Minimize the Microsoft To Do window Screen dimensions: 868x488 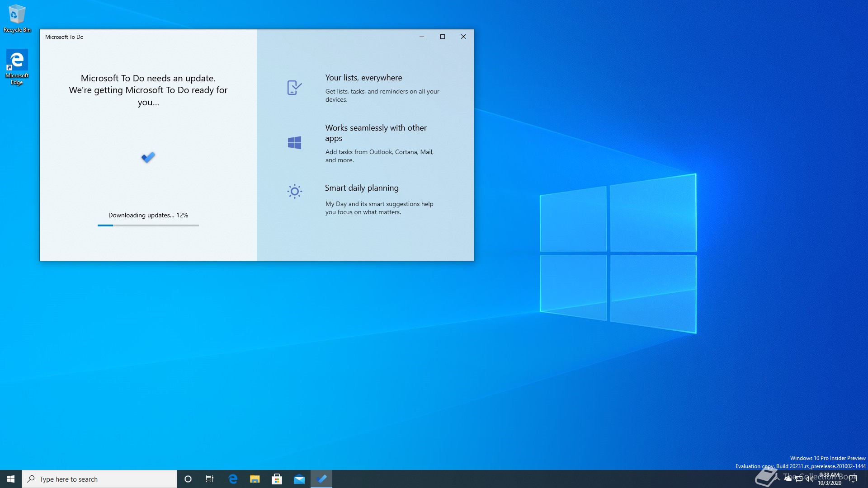[422, 37]
